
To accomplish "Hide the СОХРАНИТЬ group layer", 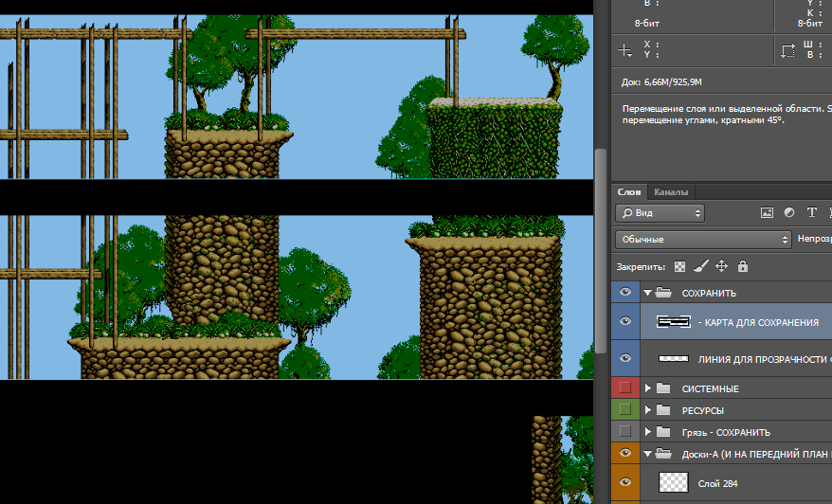I will (624, 294).
